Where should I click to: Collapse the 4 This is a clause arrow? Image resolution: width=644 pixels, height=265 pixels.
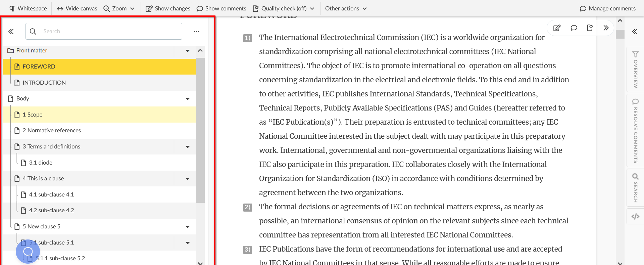(x=188, y=179)
